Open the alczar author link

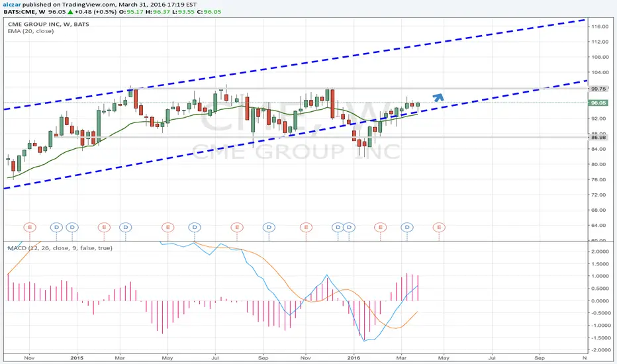[12, 5]
